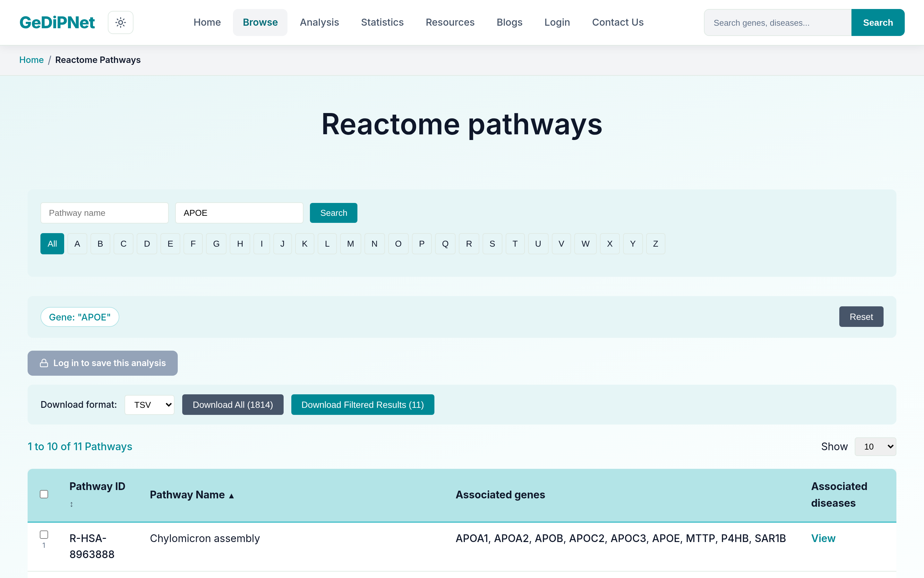Open the Login page

[x=557, y=22]
